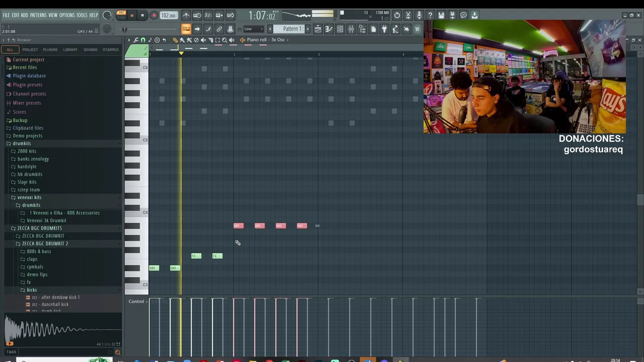Screen dimensions: 644x362
Task: Collapse the venexxi kits folder
Action: point(29,197)
